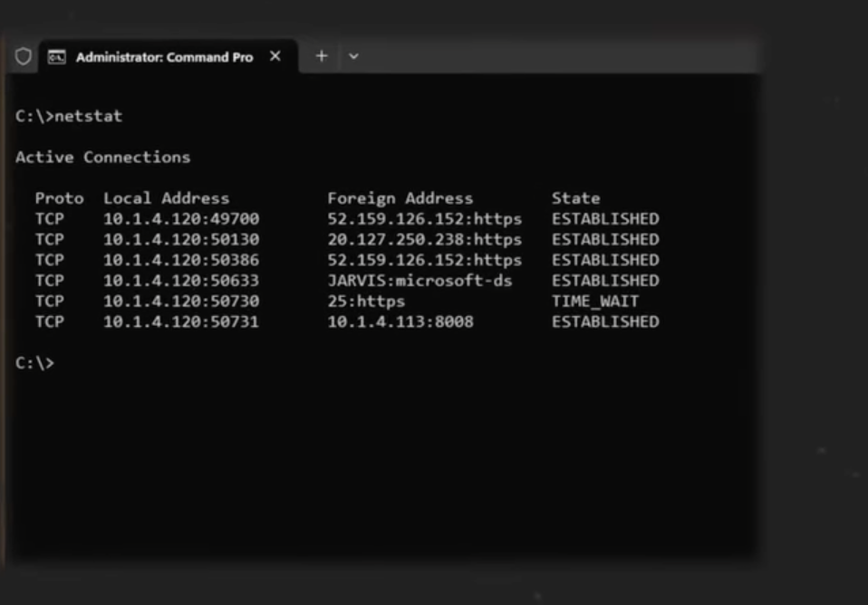Click local address 10.1.4.120:50730

pyautogui.click(x=181, y=301)
